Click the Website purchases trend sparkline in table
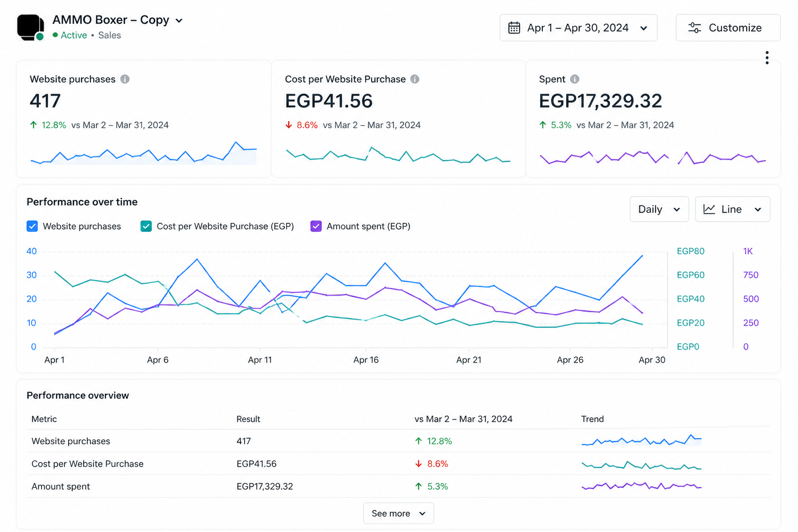798x532 pixels. (642, 441)
